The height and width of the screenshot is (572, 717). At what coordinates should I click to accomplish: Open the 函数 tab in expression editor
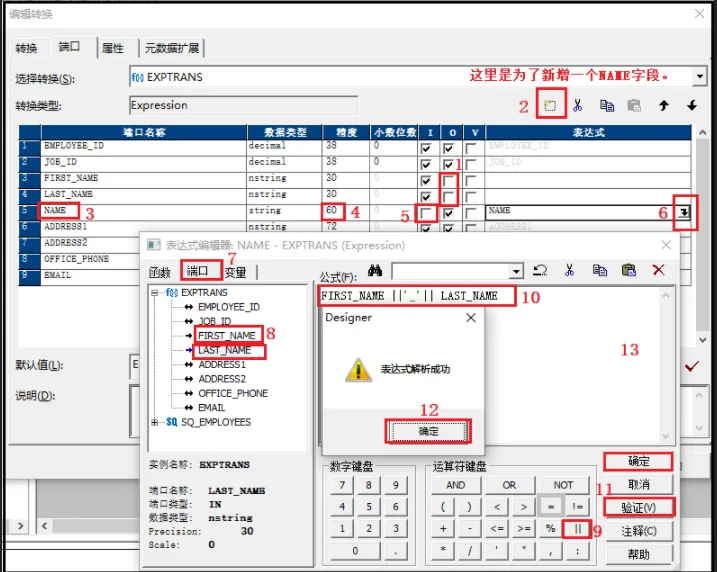(160, 273)
